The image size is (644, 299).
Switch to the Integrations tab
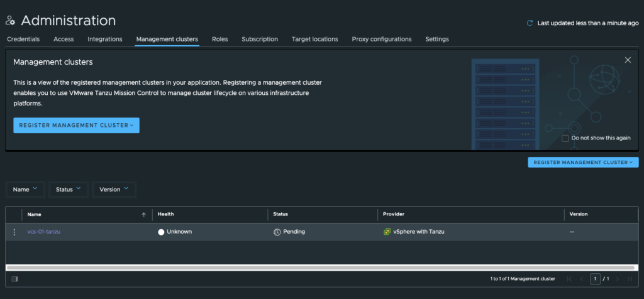pos(105,40)
